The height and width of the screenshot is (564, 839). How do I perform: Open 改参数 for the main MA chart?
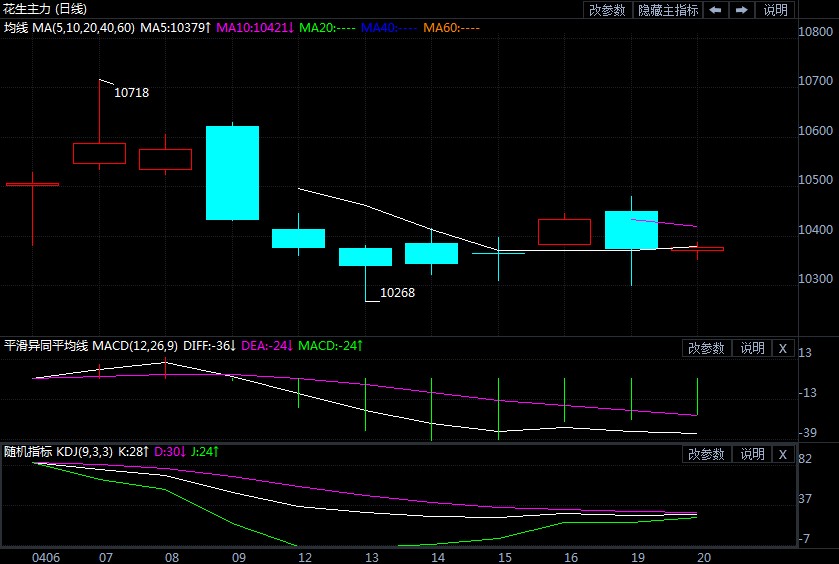click(x=607, y=10)
